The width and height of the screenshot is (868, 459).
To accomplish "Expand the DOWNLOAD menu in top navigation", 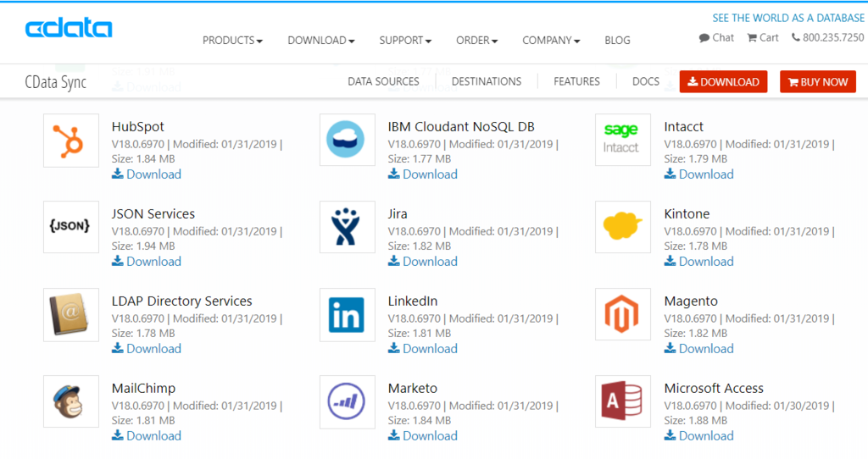I will click(x=321, y=41).
